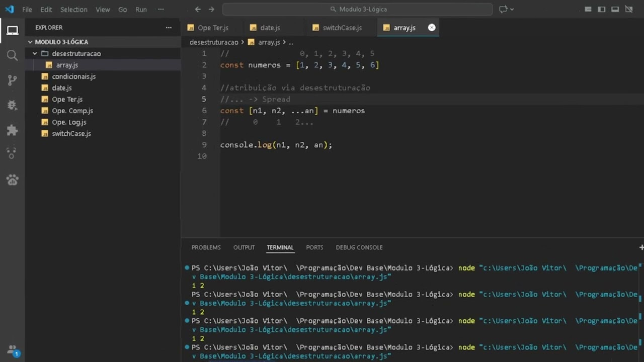This screenshot has height=362, width=644.
Task: Open Ope Ter.js in the explorer tree
Action: (x=103, y=100)
